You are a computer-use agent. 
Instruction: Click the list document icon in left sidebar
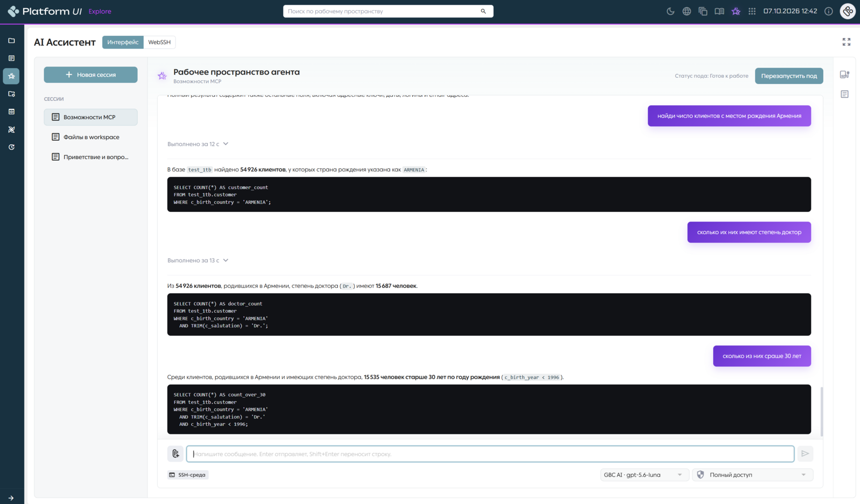[11, 58]
